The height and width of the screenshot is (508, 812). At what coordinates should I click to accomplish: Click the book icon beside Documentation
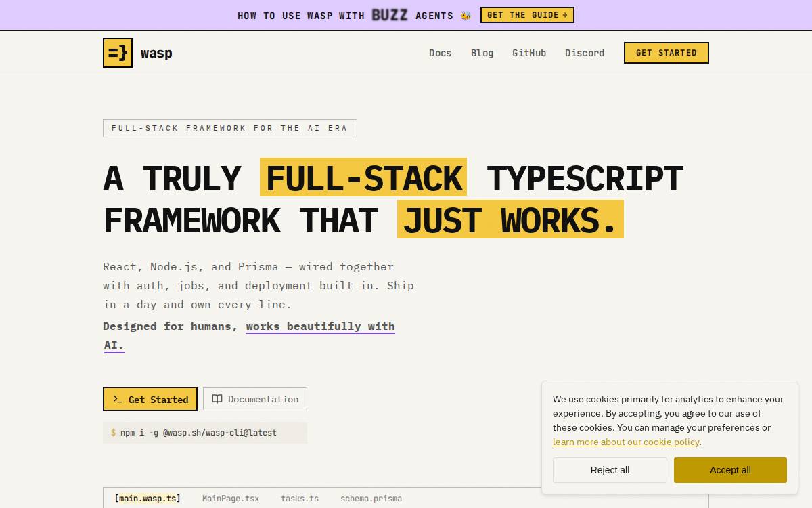pyautogui.click(x=217, y=399)
